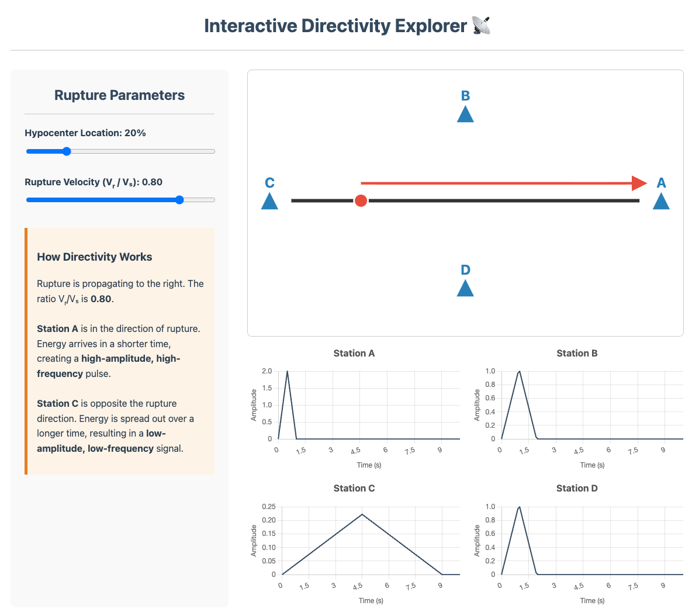The image size is (699, 616).
Task: Select Station B's triangle marker on the map
Action: [x=465, y=115]
